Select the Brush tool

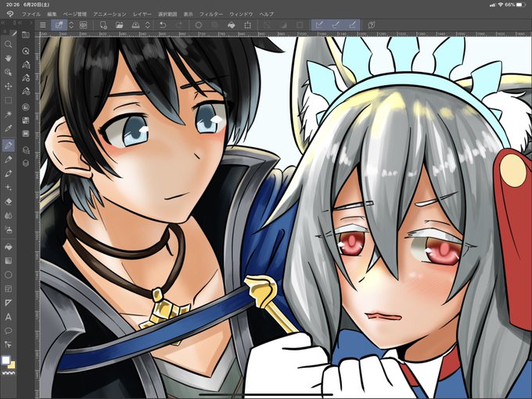(9, 174)
